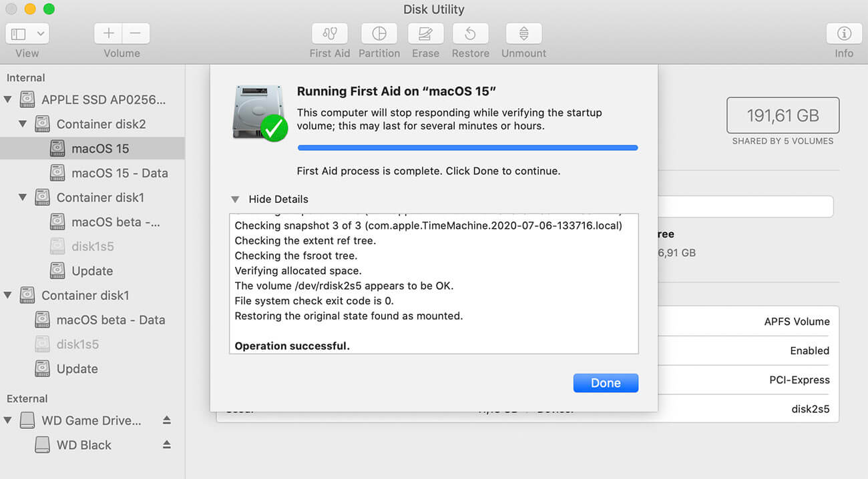This screenshot has height=479, width=868.
Task: Show disk Info with the toolbar button
Action: [x=844, y=33]
